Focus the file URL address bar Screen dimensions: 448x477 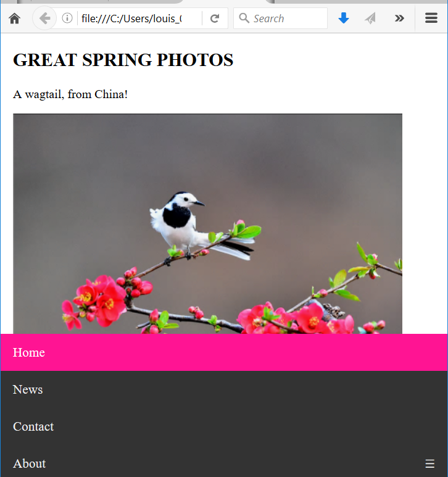[139, 19]
